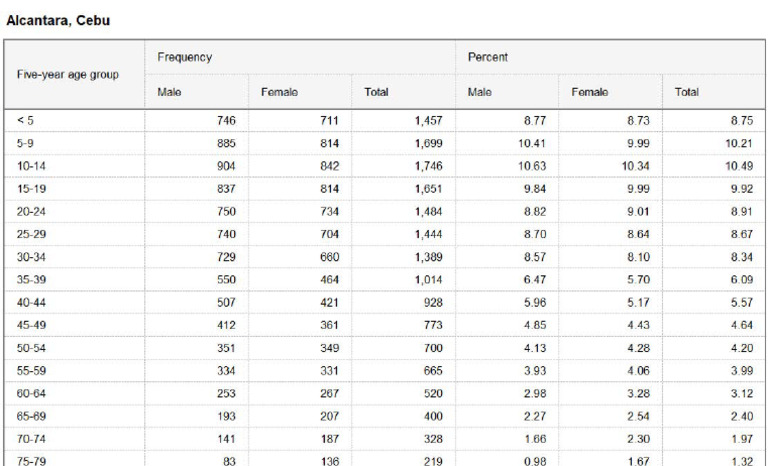Select the 885 male frequency cell
The image size is (768, 466).
pyautogui.click(x=226, y=143)
